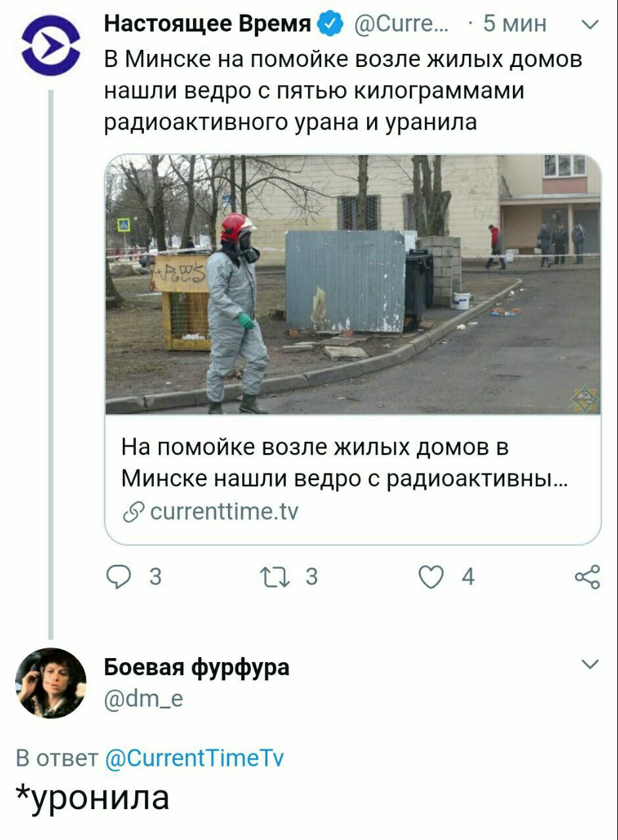Screen dimensions: 618x840
Task: Open the article preview photo
Action: 353,285
